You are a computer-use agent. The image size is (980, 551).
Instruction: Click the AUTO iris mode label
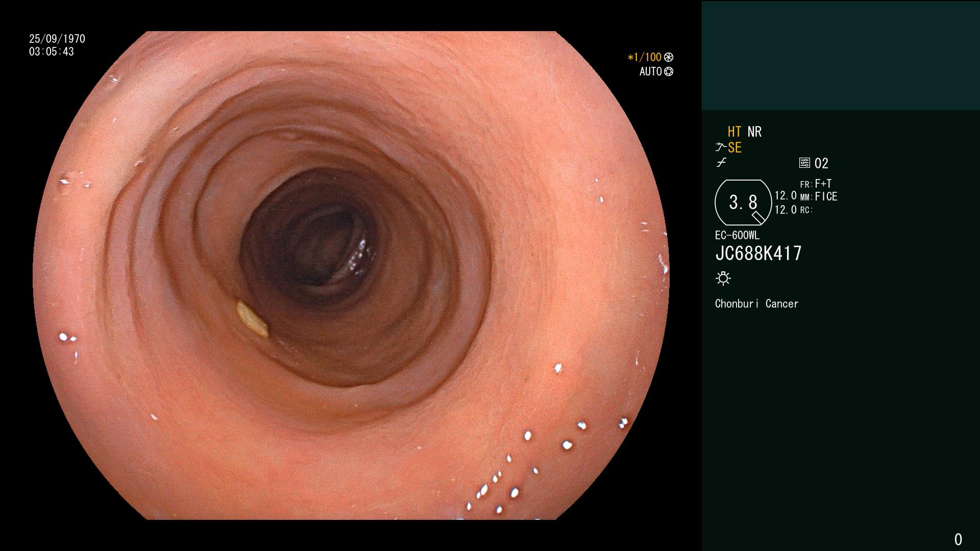651,71
